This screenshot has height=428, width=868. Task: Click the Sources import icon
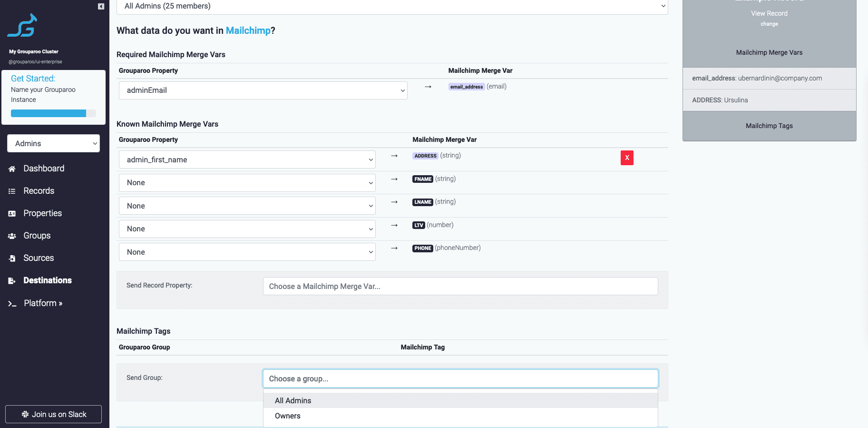[12, 258]
